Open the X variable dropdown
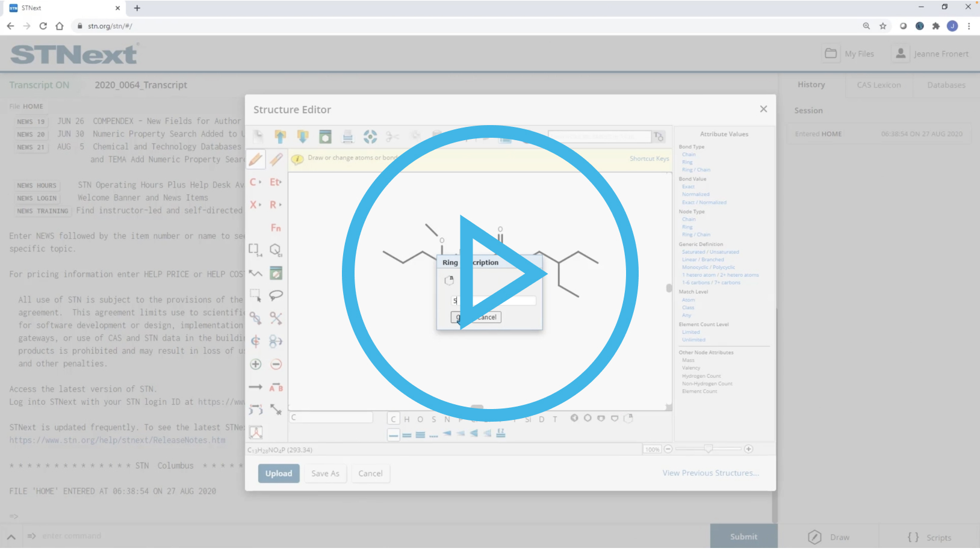The width and height of the screenshot is (980, 551). point(255,205)
